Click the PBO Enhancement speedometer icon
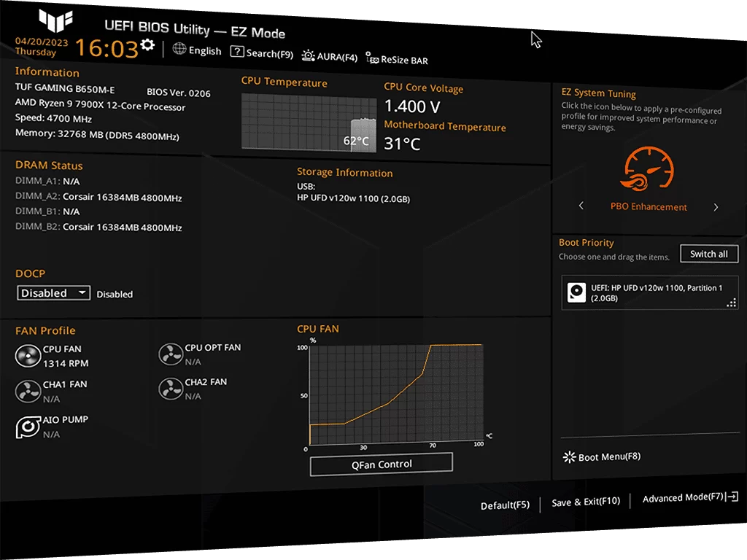This screenshot has width=747, height=560. [647, 169]
